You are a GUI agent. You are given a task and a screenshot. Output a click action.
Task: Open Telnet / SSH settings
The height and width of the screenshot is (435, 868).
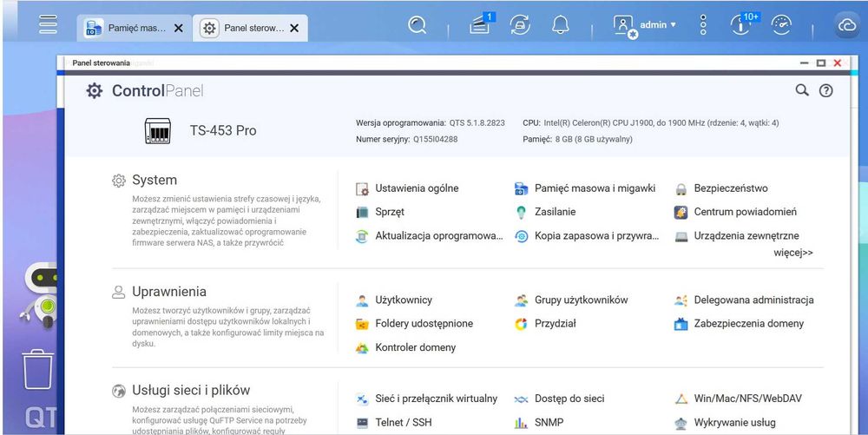(x=404, y=422)
